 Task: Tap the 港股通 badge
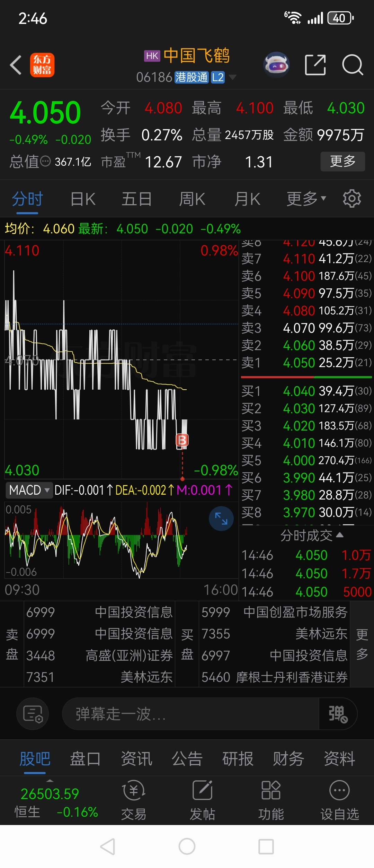click(191, 77)
